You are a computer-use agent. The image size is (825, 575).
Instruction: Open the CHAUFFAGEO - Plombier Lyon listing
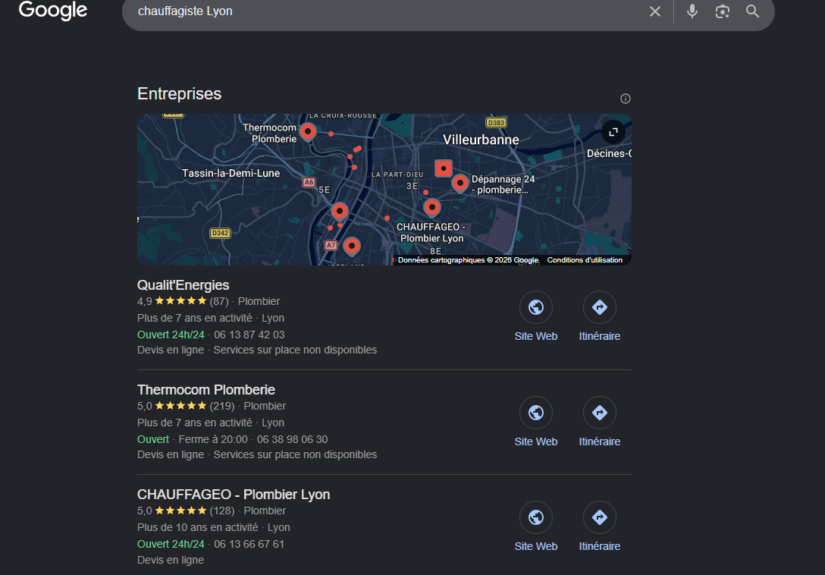pos(234,495)
